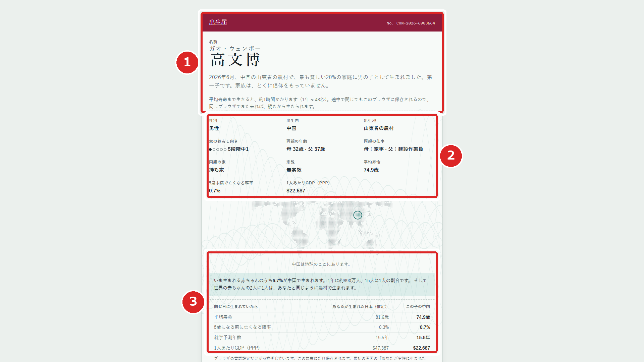Click 0.7% under 5歳未満で亡くなる確率 label
The height and width of the screenshot is (362, 644).
click(215, 191)
